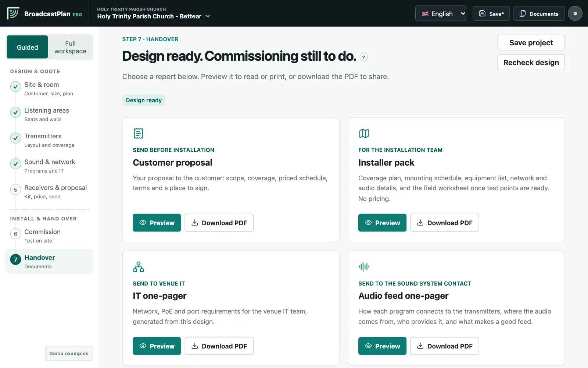Click Save project
This screenshot has height=368, width=588.
click(x=531, y=43)
